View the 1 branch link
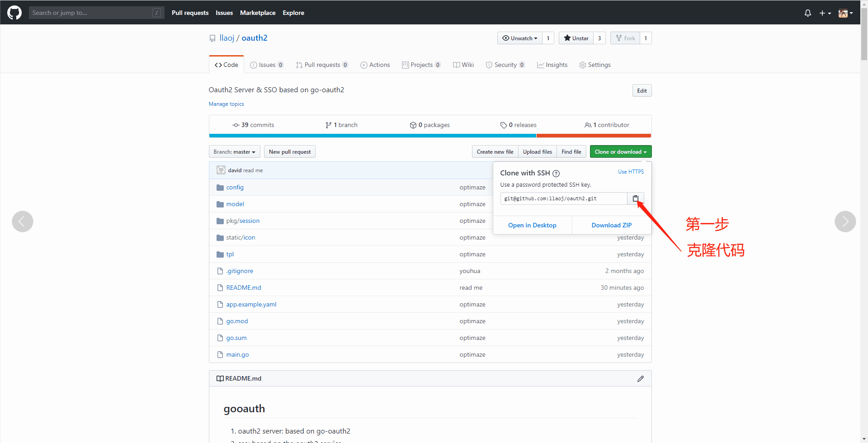The width and height of the screenshot is (868, 443). coord(341,125)
